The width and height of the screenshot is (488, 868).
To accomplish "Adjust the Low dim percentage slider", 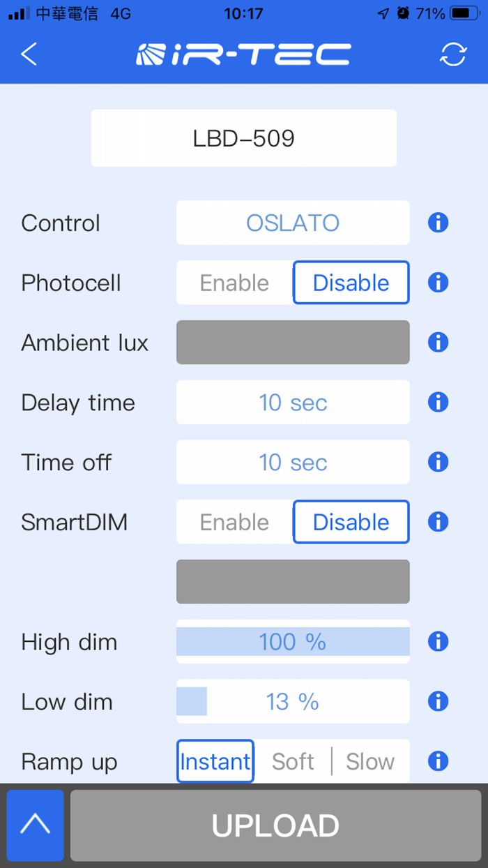I will (x=292, y=701).
